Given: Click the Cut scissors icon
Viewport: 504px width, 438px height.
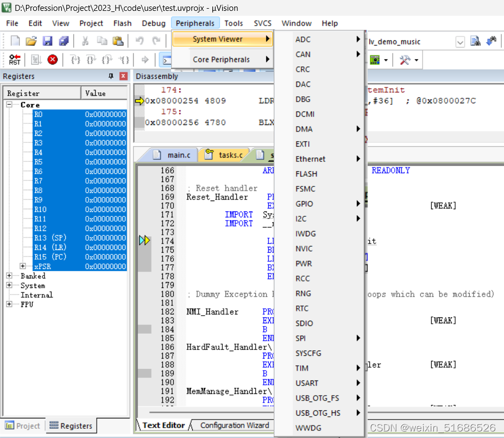Looking at the screenshot, I should tap(85, 41).
